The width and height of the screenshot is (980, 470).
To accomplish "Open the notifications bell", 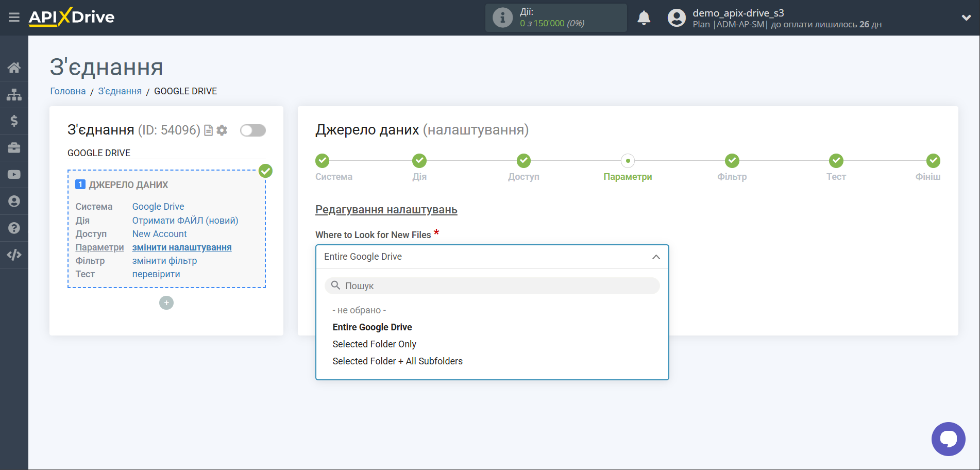I will pos(644,18).
